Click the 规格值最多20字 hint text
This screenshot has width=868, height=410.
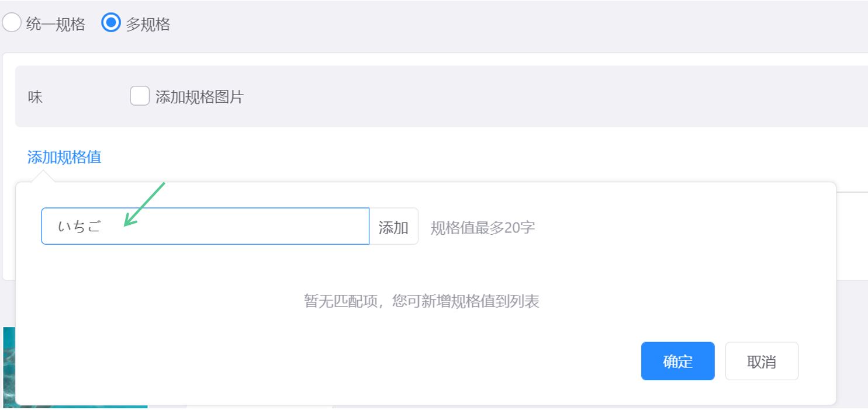pyautogui.click(x=483, y=227)
